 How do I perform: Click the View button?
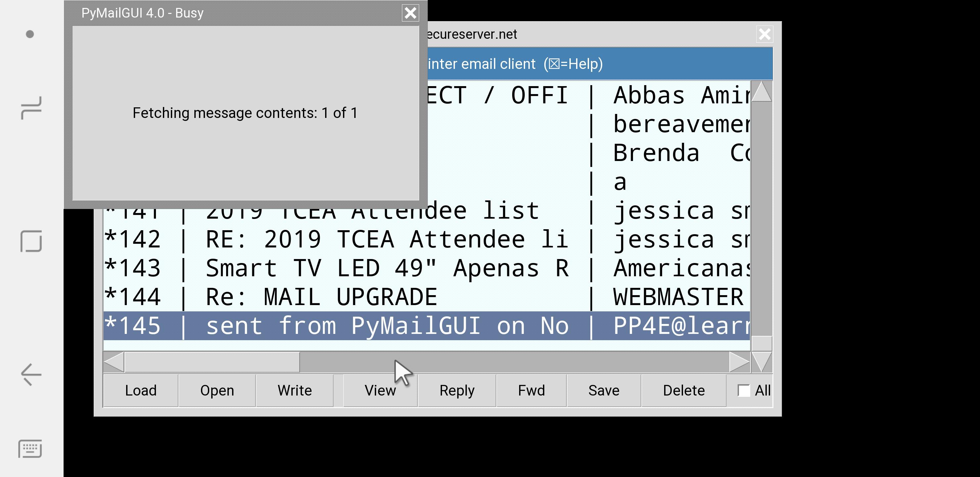tap(380, 391)
